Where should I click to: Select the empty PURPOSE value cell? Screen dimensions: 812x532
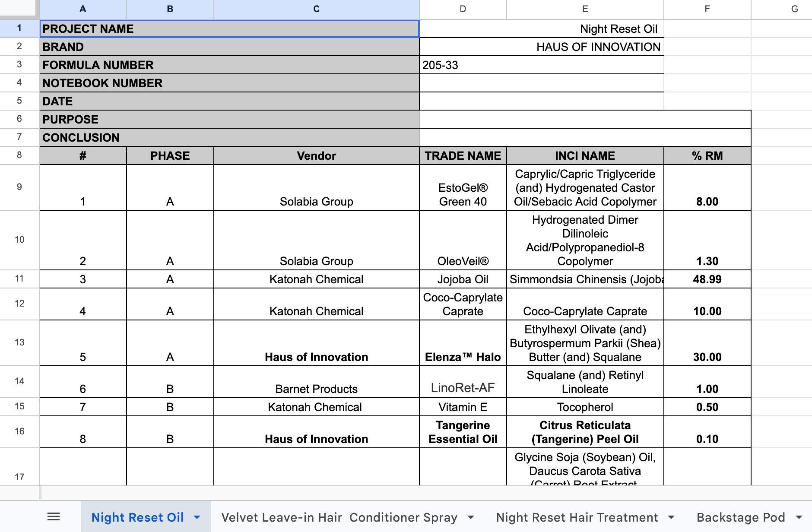click(585, 119)
